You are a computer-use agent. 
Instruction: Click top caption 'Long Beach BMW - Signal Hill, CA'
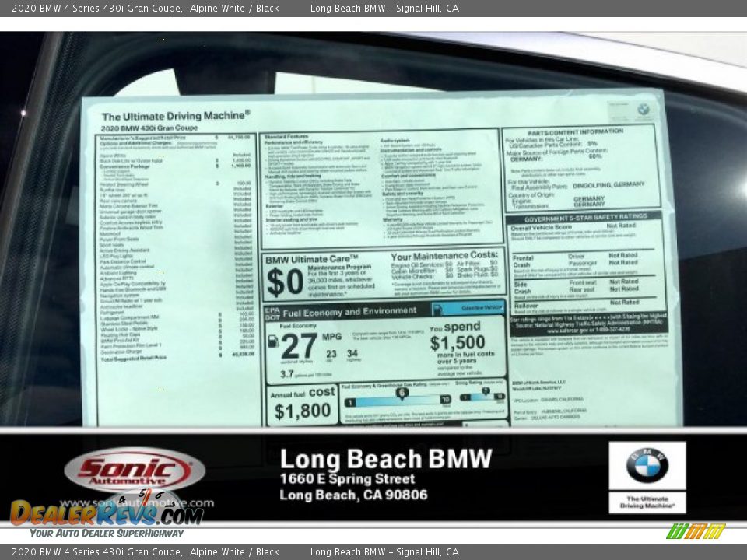[385, 8]
